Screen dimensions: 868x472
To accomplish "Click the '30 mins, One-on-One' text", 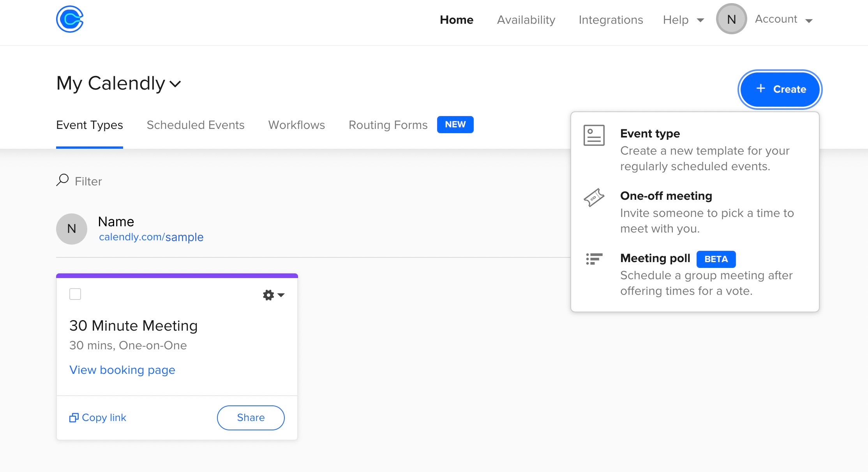I will (128, 345).
